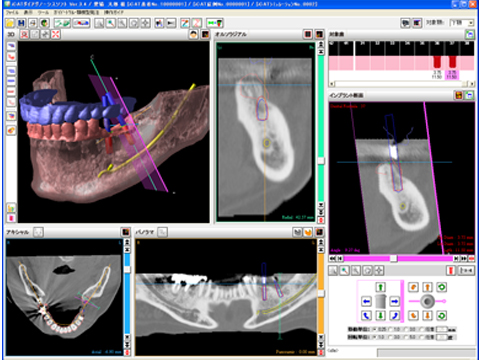Click the magenta implant cross-section slider thumb
This screenshot has height=360, width=480.
(x=394, y=258)
